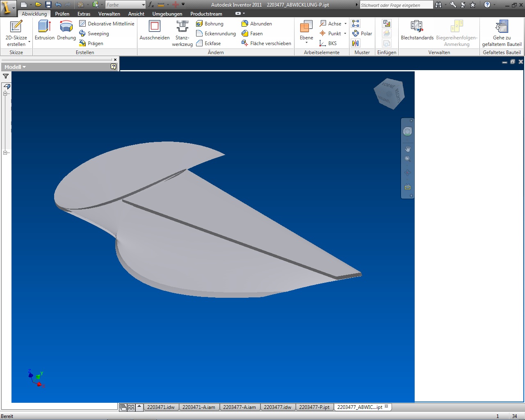
Task: Click the top insert icon in Einfügen panel
Action: pyautogui.click(x=387, y=24)
